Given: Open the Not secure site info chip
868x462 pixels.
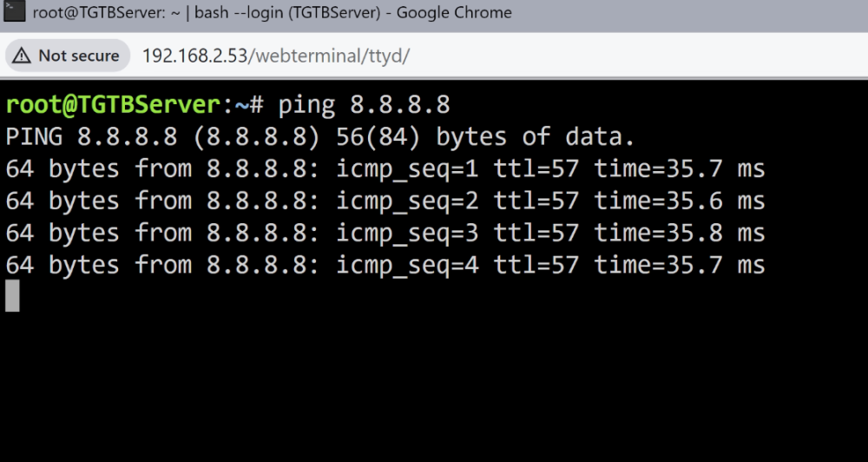Looking at the screenshot, I should tap(68, 56).
